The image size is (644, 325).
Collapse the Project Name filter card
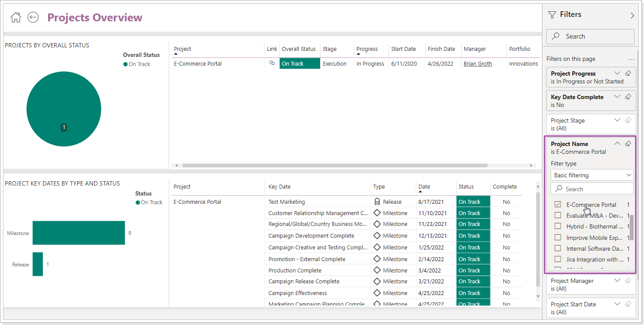pos(617,143)
